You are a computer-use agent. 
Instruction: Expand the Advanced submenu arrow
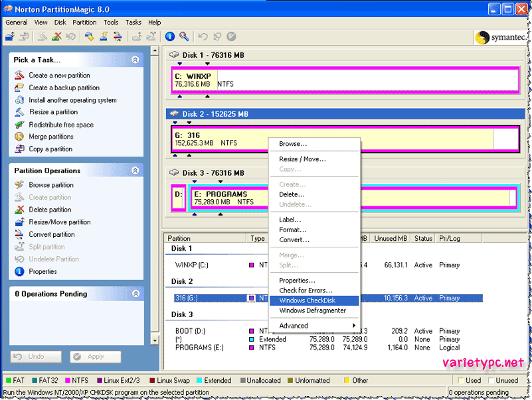(x=353, y=326)
